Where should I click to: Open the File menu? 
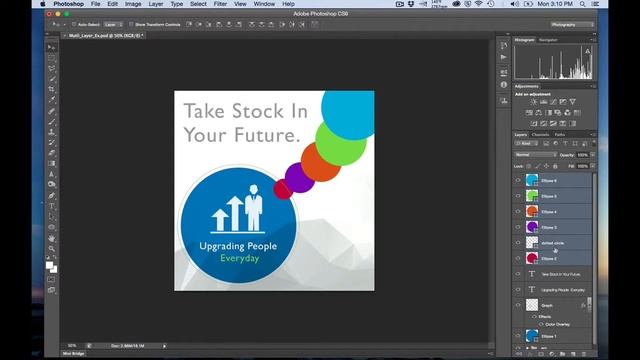(x=96, y=4)
